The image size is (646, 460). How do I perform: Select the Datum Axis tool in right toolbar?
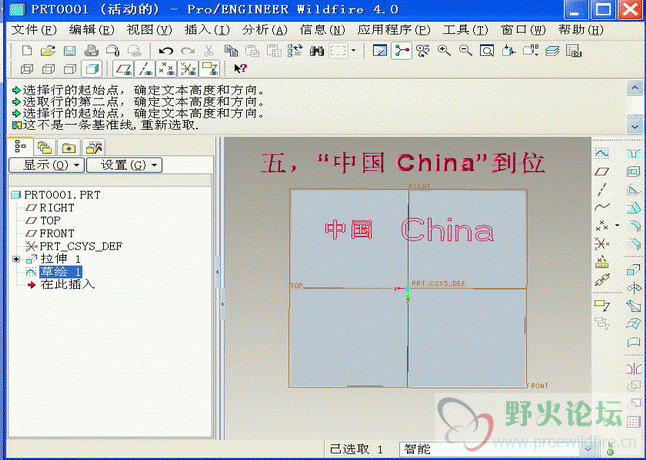602,189
